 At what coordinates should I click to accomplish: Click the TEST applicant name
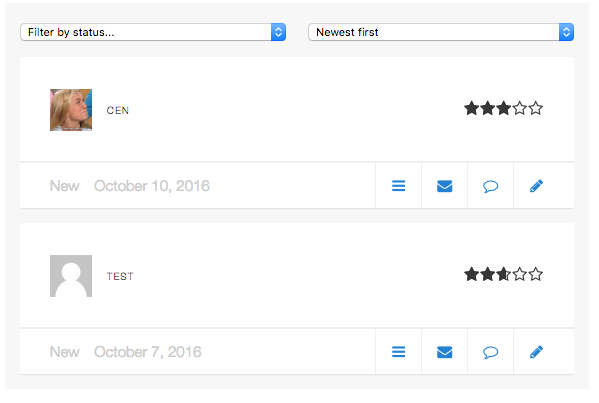point(120,276)
